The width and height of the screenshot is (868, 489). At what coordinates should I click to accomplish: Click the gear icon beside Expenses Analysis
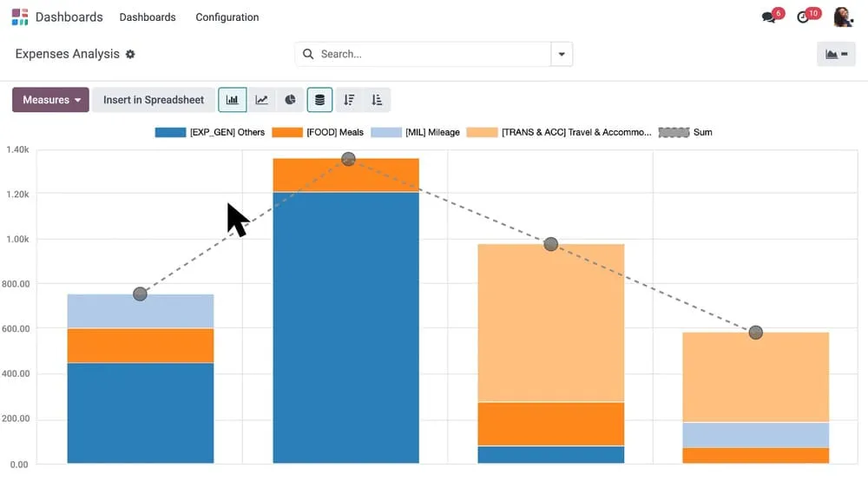coord(130,54)
